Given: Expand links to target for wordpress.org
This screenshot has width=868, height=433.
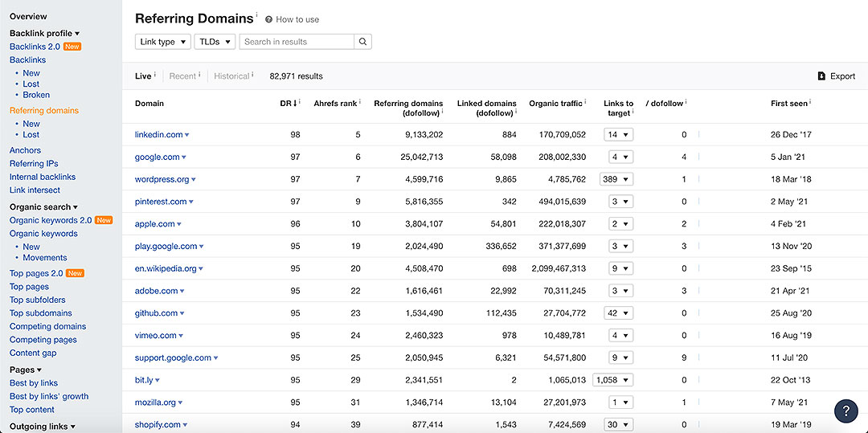Looking at the screenshot, I should pos(616,179).
